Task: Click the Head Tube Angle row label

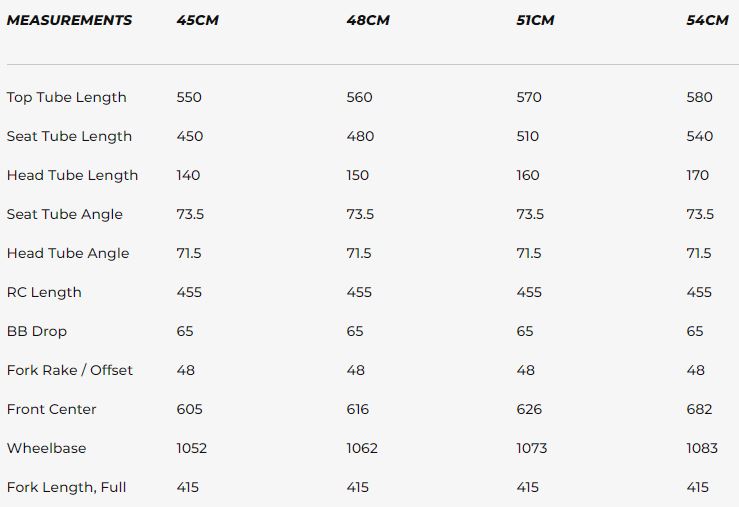Action: point(68,253)
